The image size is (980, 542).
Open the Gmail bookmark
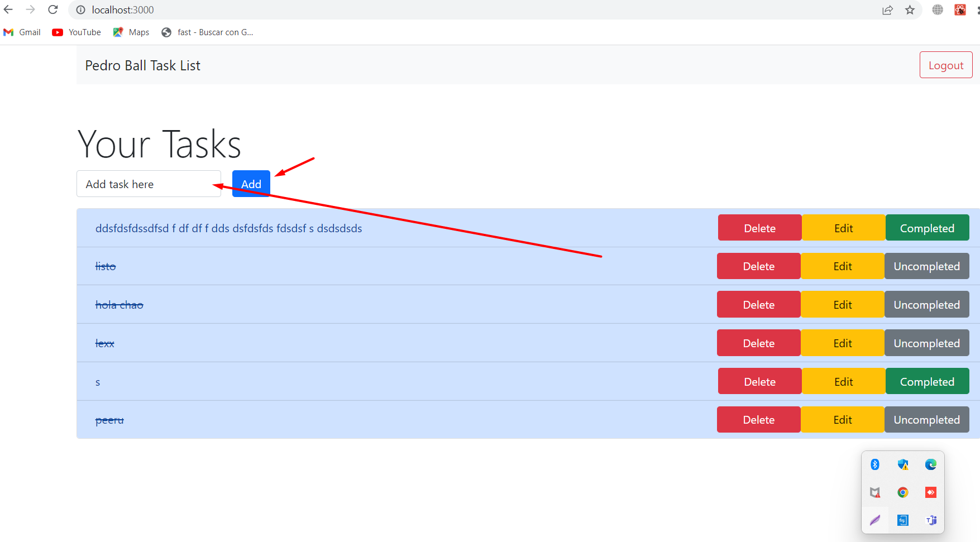pyautogui.click(x=22, y=32)
